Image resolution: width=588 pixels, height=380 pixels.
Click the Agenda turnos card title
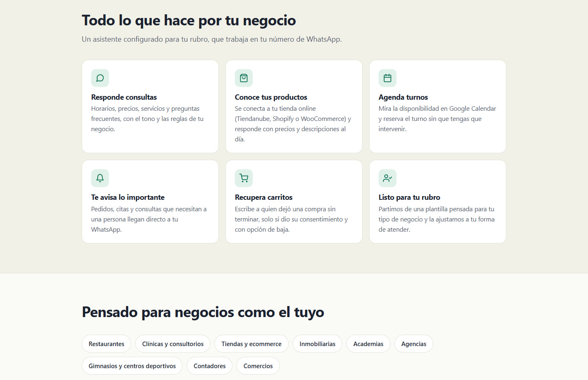(403, 97)
